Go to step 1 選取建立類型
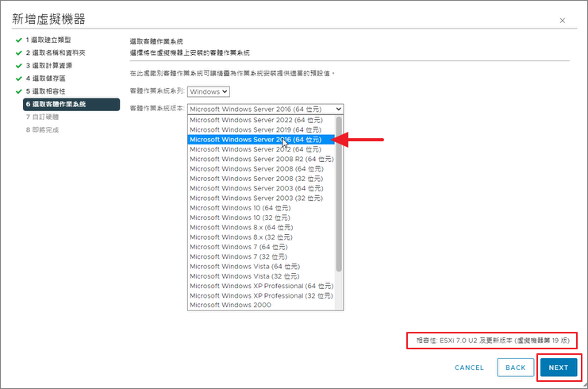 coord(48,40)
